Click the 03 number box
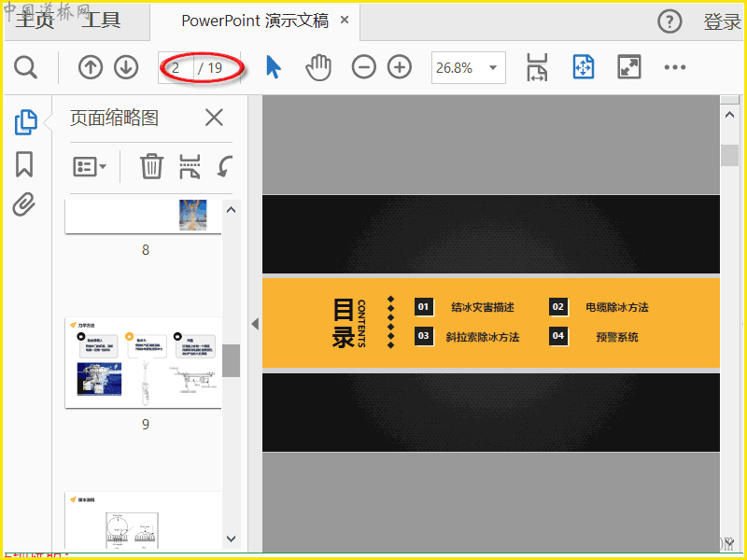This screenshot has width=747, height=560. 424,336
